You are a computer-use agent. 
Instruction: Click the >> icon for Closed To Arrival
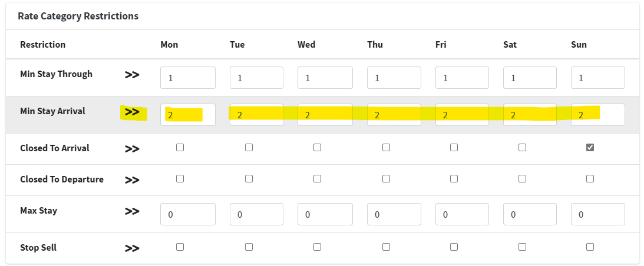pyautogui.click(x=132, y=149)
